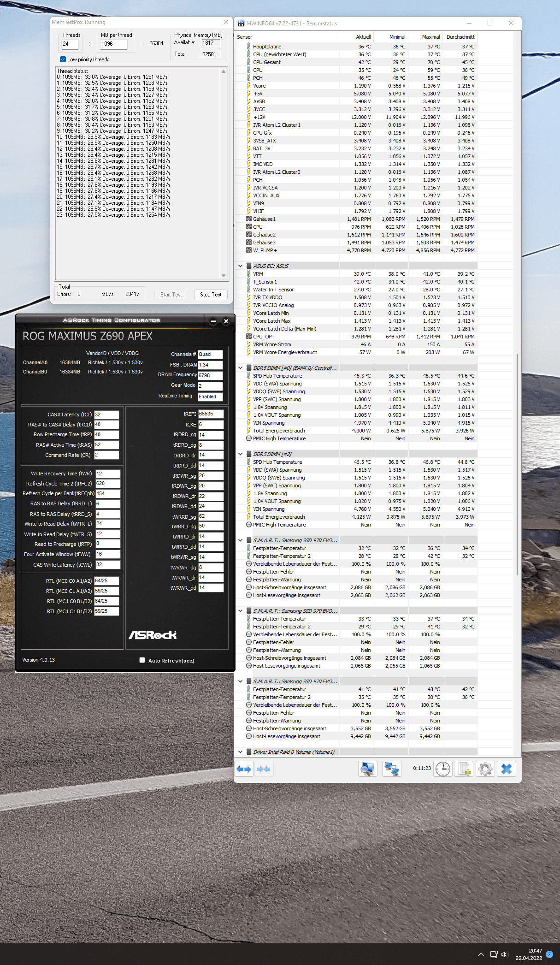Close the ASRock Timing Configurator window

(x=226, y=321)
